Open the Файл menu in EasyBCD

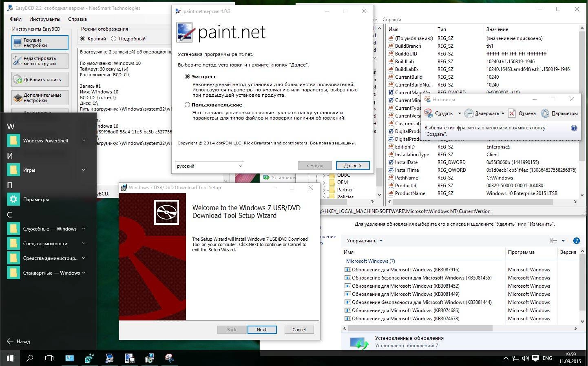16,19
